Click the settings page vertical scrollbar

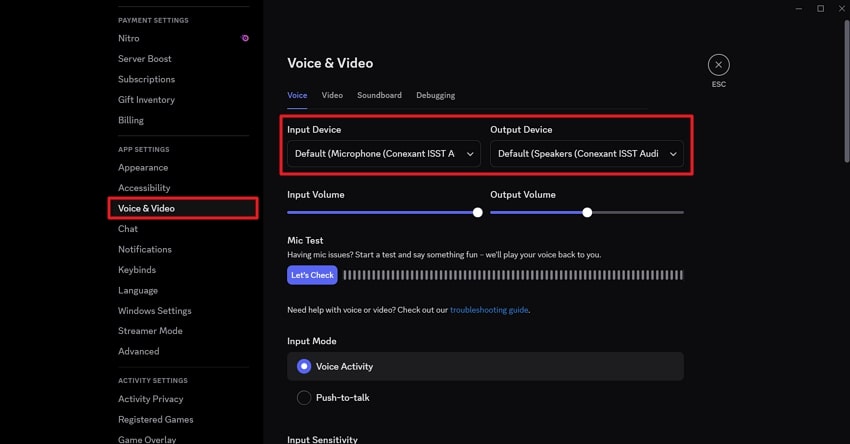847,91
